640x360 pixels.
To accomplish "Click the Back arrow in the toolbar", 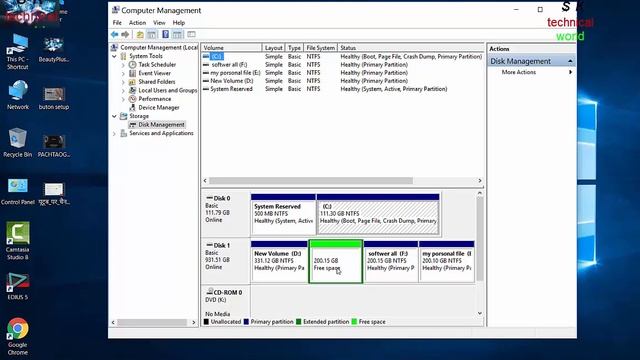I will click(115, 34).
